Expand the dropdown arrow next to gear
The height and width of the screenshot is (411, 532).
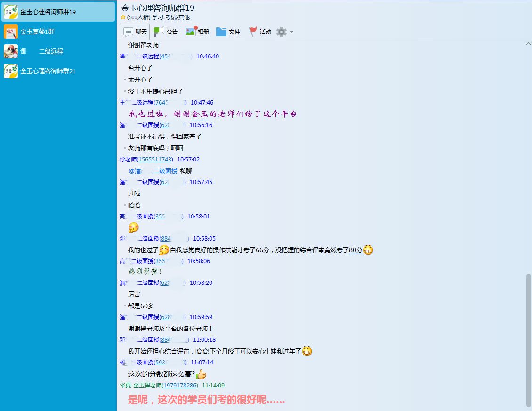coord(292,32)
